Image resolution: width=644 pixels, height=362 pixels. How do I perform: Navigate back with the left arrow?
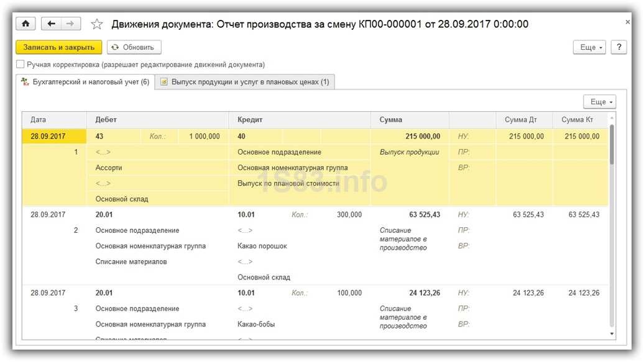(x=51, y=24)
